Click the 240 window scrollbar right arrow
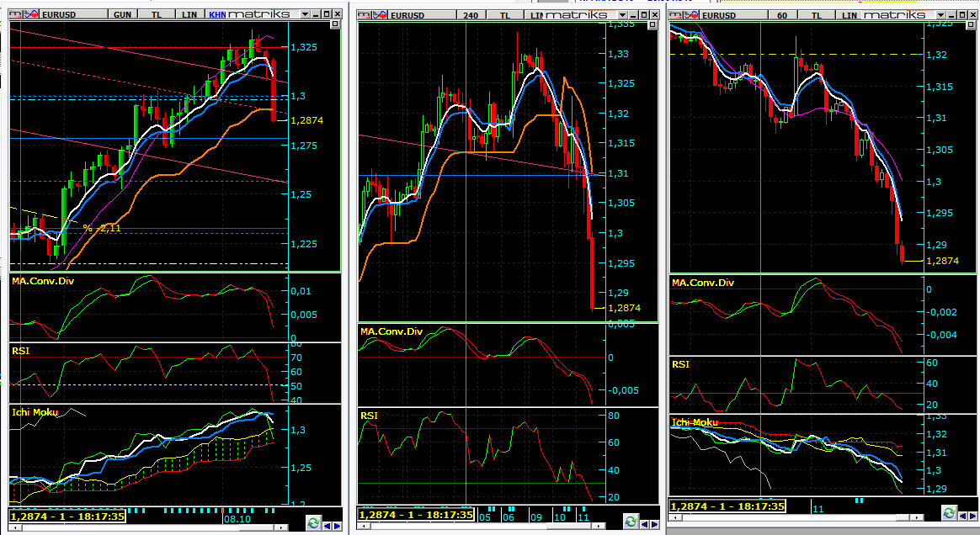Screen dimensions: 980x535 599,527
